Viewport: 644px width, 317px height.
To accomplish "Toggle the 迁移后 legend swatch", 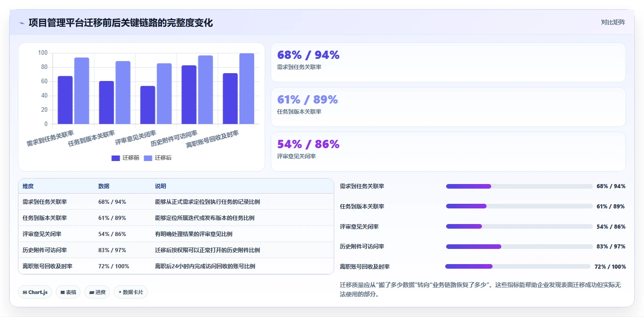I will (x=148, y=158).
